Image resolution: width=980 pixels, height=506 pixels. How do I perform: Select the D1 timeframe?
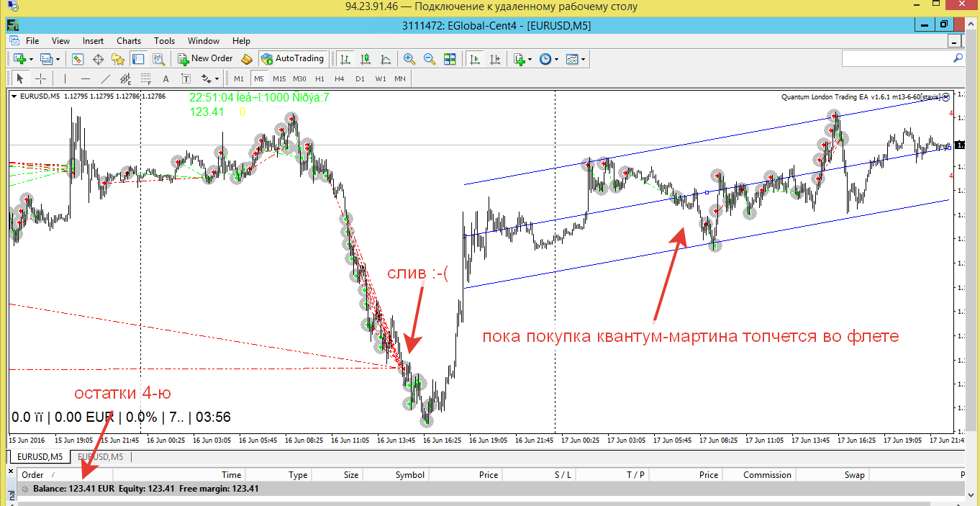click(x=360, y=78)
